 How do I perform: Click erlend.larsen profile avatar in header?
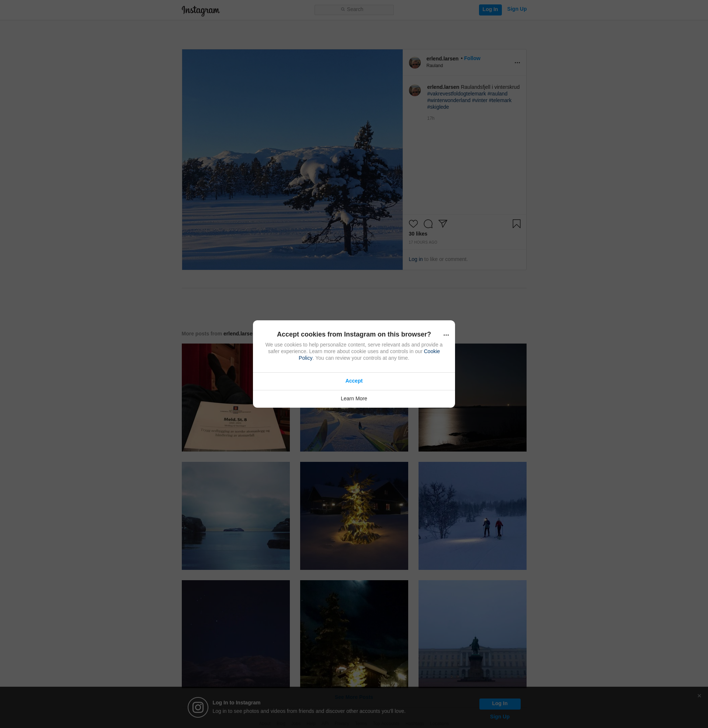pos(414,63)
